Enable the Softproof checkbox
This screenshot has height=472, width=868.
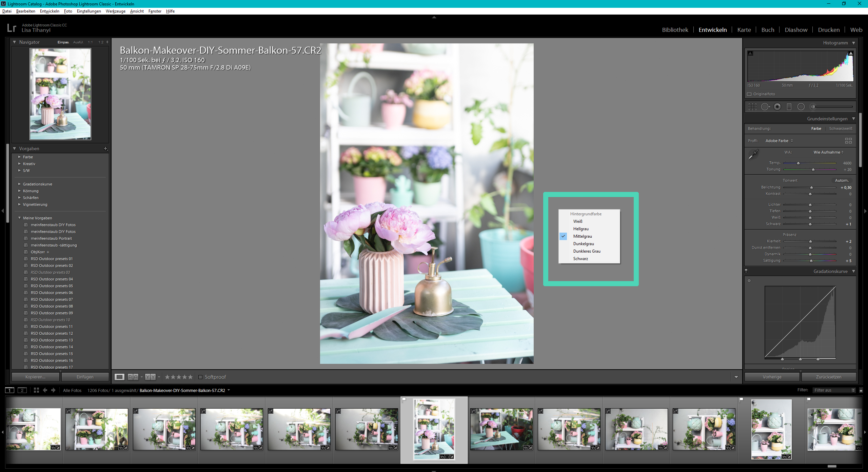[200, 377]
